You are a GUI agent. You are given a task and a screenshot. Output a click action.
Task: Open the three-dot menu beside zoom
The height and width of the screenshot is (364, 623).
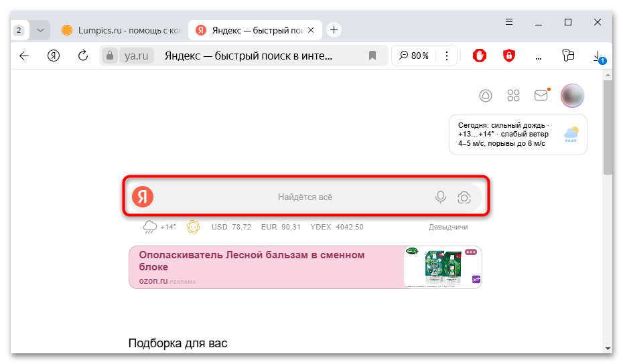[447, 56]
